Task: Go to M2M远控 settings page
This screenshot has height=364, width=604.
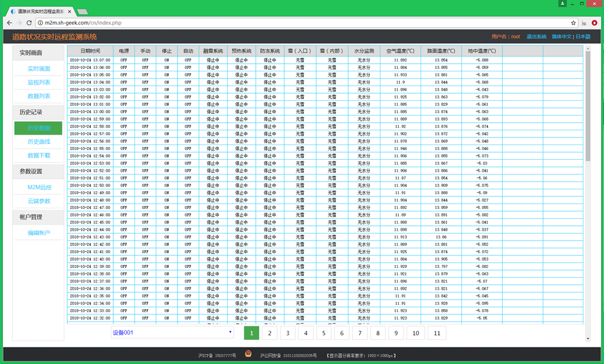Action: click(x=39, y=188)
